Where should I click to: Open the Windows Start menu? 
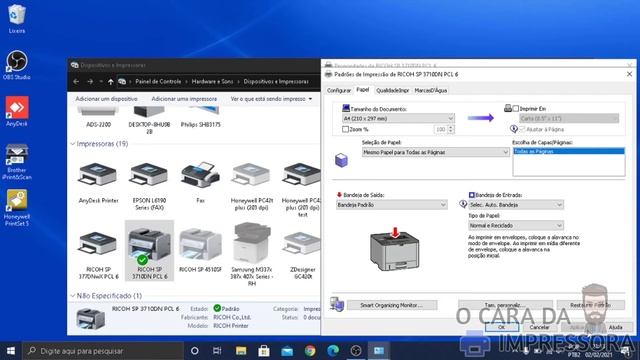(x=11, y=351)
